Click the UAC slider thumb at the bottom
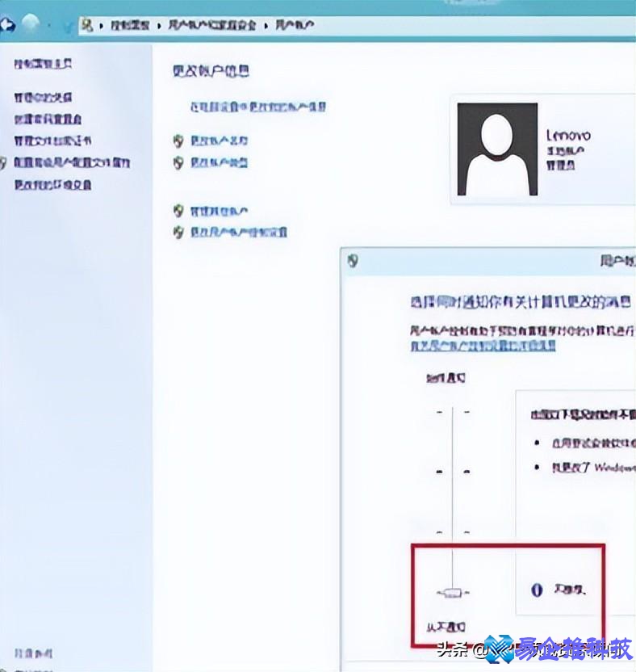 [452, 593]
